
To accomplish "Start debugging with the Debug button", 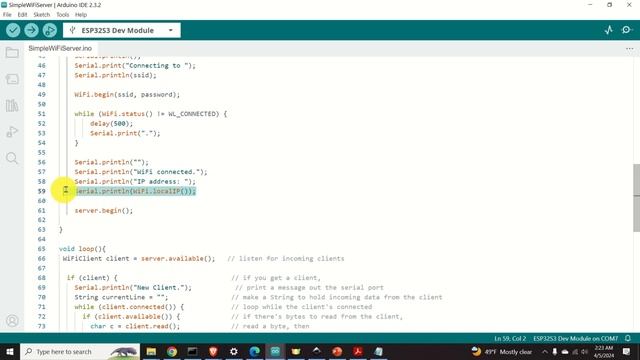I will coord(49,30).
